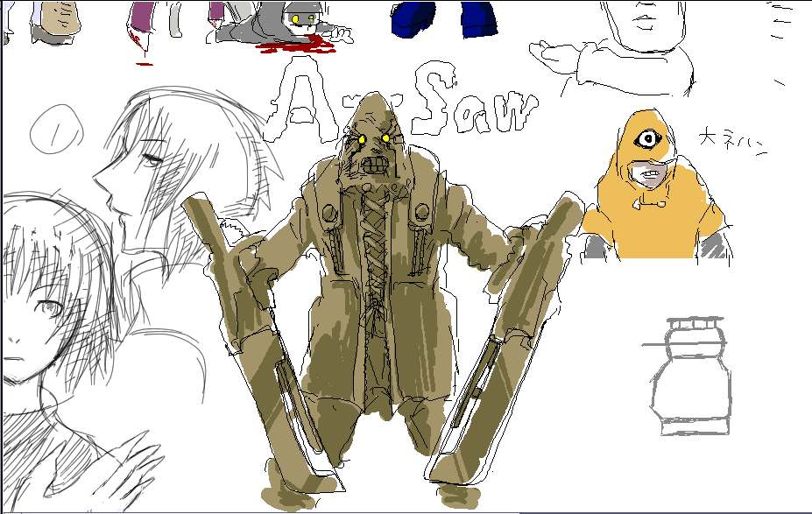Click the purple legs at top

(x=141, y=19)
